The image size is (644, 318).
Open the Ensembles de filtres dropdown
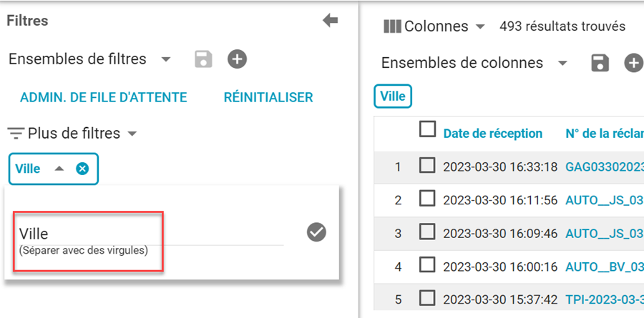(x=166, y=59)
